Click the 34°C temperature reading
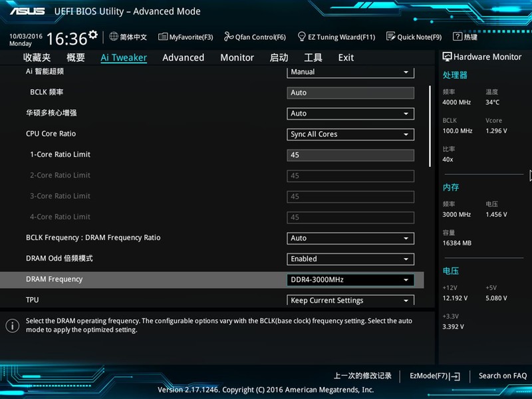Screen dimensions: 532x399 pos(492,102)
